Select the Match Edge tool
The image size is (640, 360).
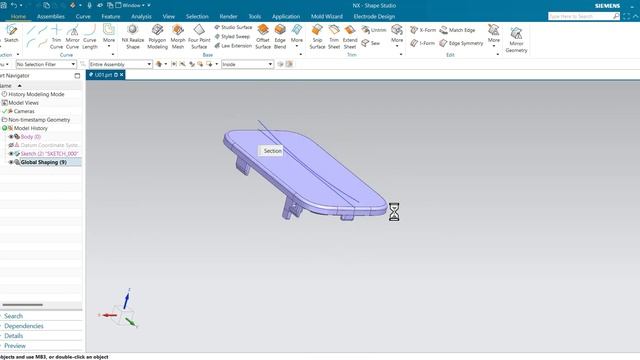pos(458,30)
